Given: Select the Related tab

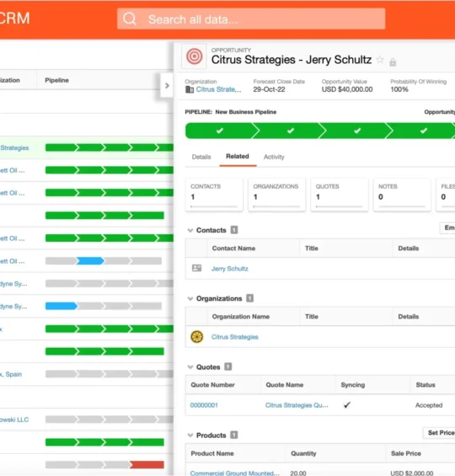Looking at the screenshot, I should click(x=238, y=157).
